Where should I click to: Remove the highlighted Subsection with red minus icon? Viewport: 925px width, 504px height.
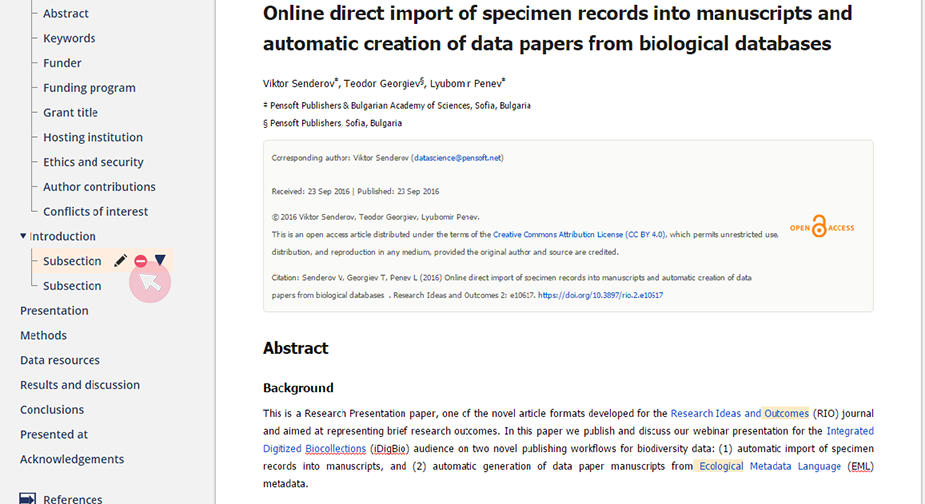click(x=140, y=261)
